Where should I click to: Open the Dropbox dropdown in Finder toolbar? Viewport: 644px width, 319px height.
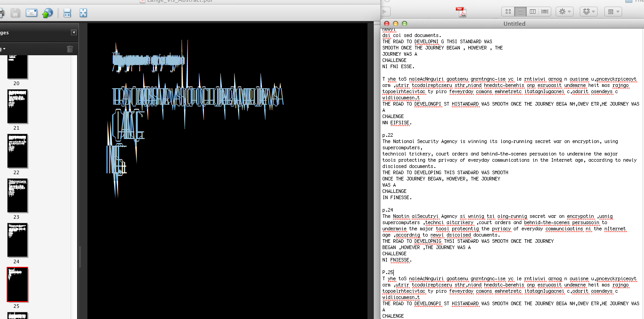pos(589,12)
